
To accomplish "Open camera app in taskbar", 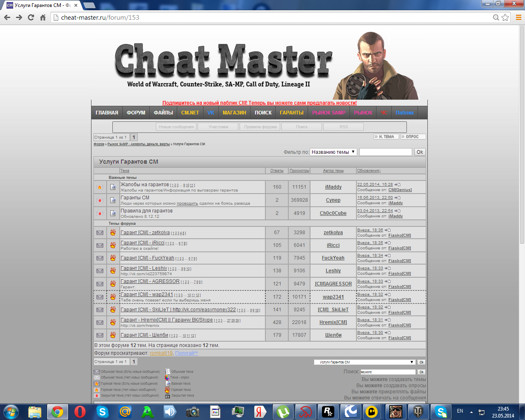I will point(192,411).
